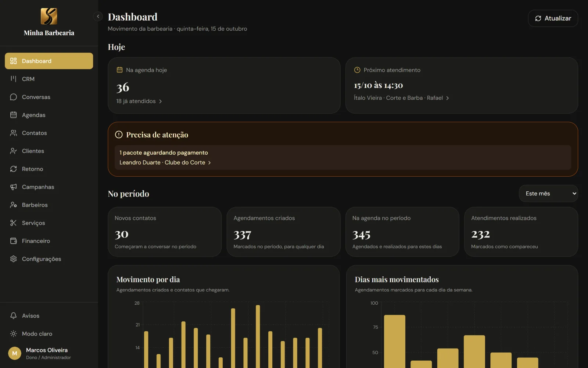Click the chevron after '18 já atendidos'
588x368 pixels.
(x=160, y=101)
